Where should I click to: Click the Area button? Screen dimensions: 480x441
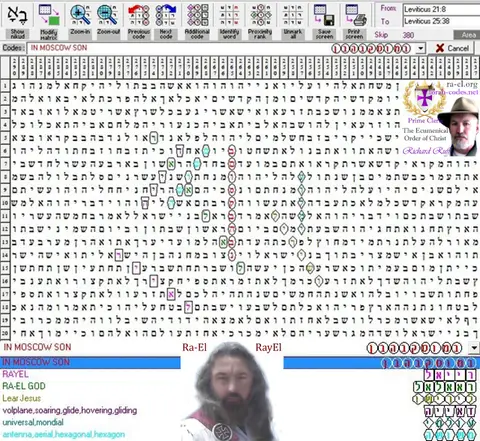click(467, 35)
